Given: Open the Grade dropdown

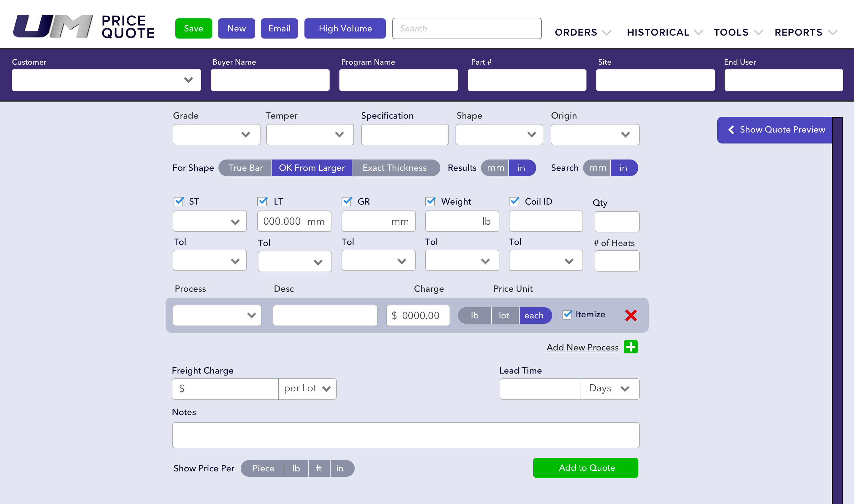Looking at the screenshot, I should tap(217, 135).
